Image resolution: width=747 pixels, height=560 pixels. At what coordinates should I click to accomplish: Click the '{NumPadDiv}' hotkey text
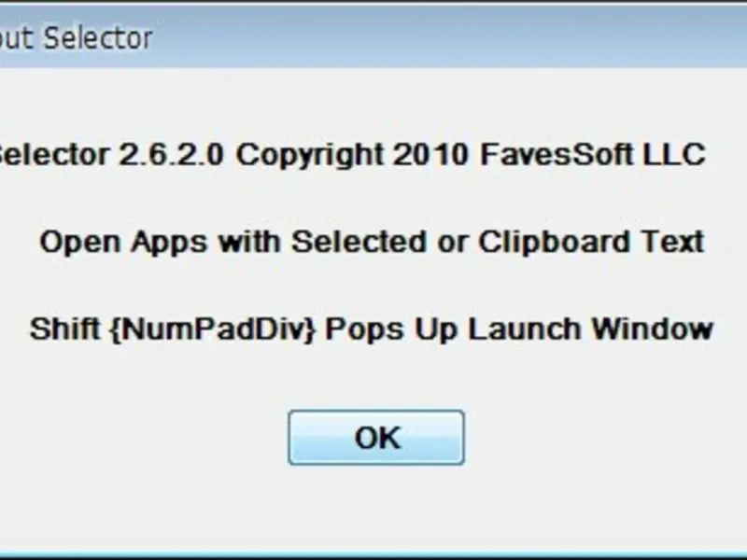[213, 329]
